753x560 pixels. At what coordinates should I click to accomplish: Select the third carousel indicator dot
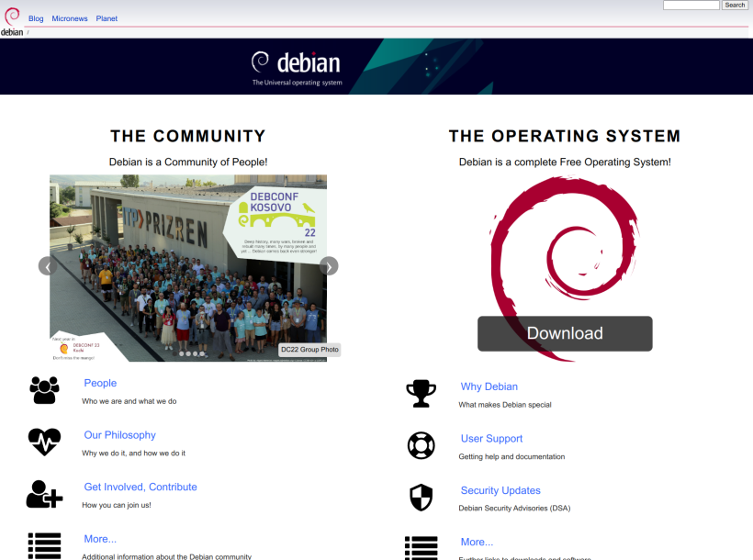[188, 354]
